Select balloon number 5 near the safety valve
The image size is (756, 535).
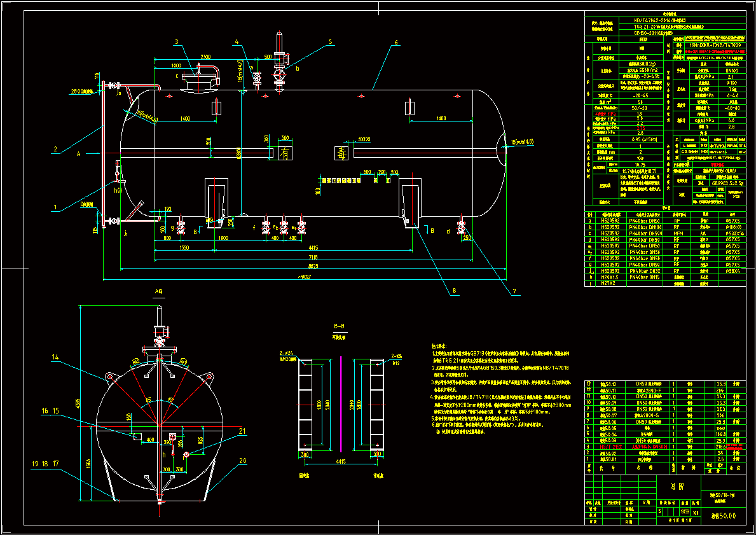point(330,42)
